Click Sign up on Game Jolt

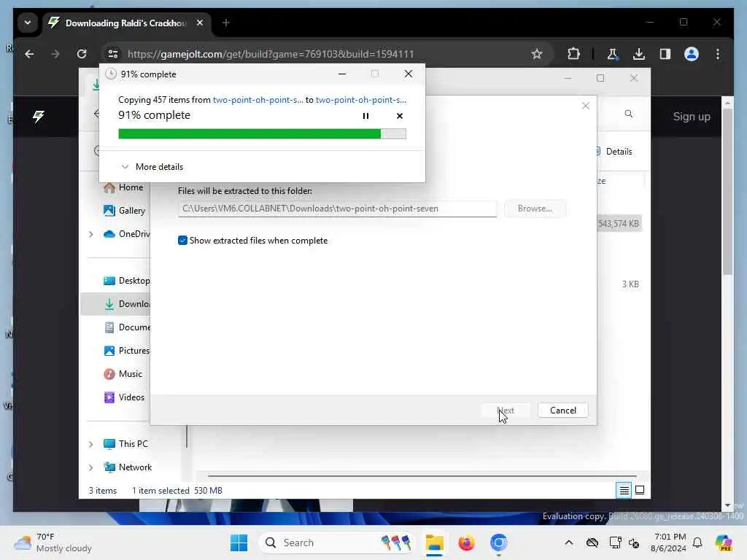pyautogui.click(x=692, y=116)
